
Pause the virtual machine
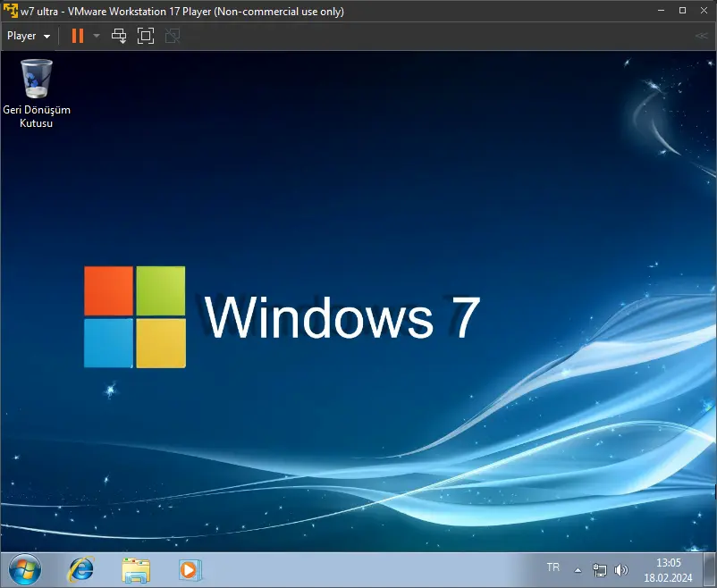tap(78, 36)
